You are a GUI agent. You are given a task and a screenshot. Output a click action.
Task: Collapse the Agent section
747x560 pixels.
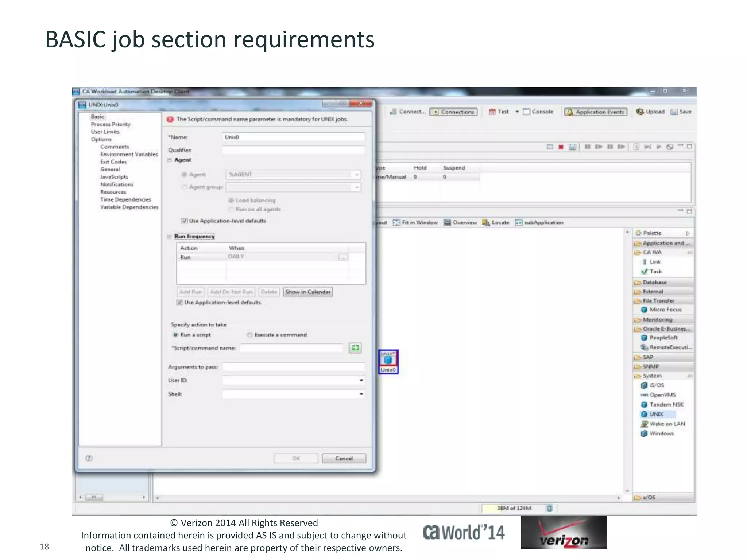click(x=170, y=160)
